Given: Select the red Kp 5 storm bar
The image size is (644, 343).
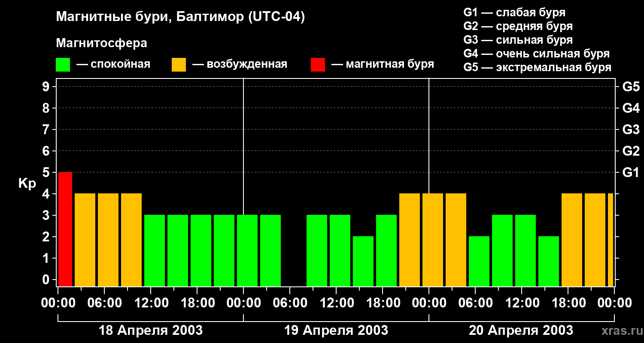Looking at the screenshot, I should click(65, 229).
